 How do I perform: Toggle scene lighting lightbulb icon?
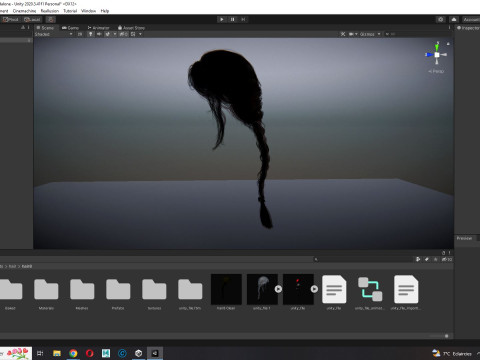pos(90,34)
